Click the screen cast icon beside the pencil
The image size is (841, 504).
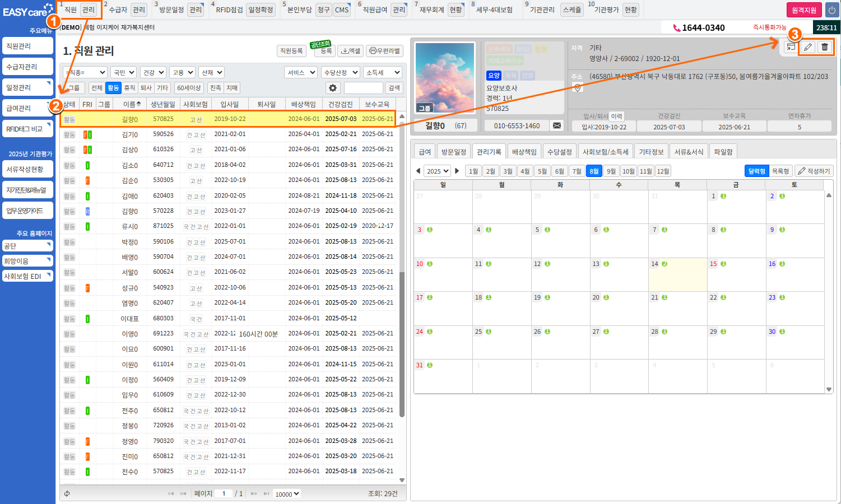click(791, 47)
